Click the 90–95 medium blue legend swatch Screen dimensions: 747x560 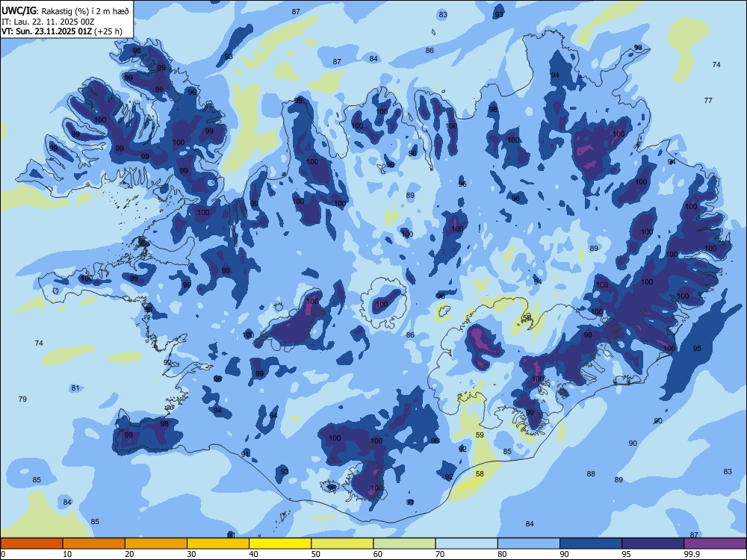[x=591, y=544]
